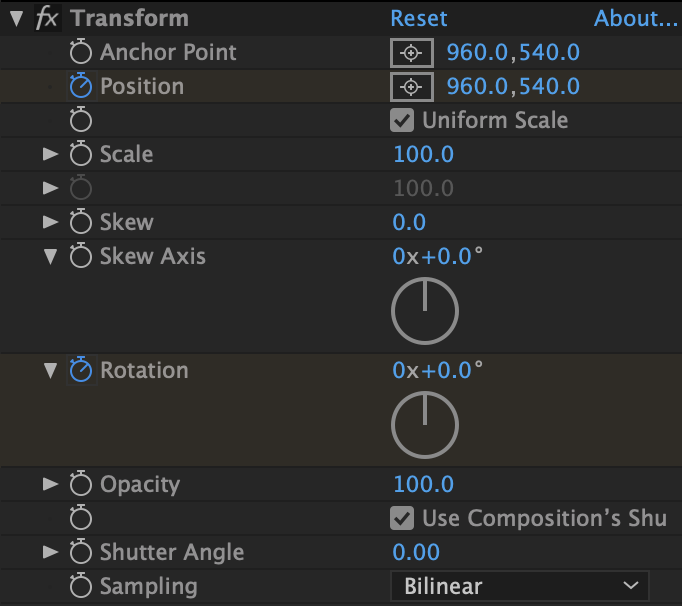Expand the Shutter Angle property

tap(50, 552)
